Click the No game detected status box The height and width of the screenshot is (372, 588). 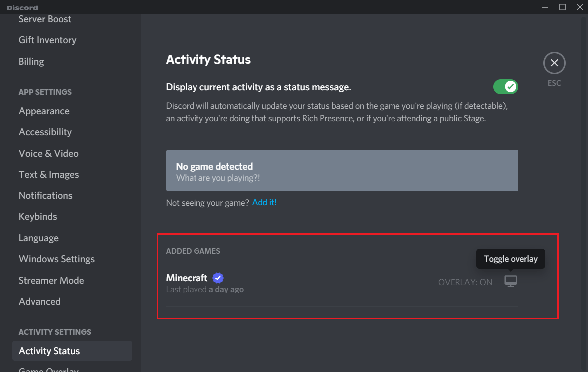click(x=342, y=170)
